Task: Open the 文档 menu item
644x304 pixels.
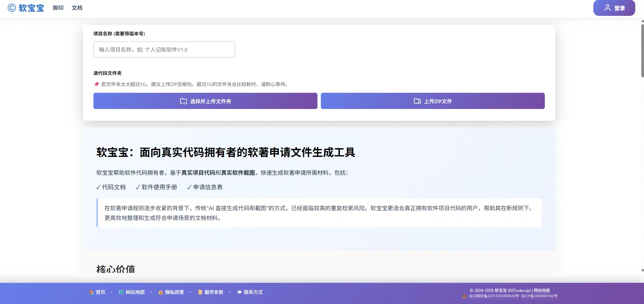Action: [77, 8]
